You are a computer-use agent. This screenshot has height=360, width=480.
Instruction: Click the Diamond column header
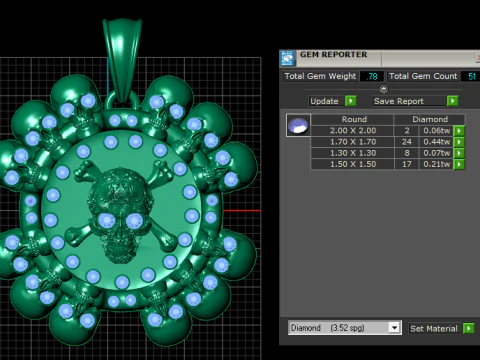(430, 119)
